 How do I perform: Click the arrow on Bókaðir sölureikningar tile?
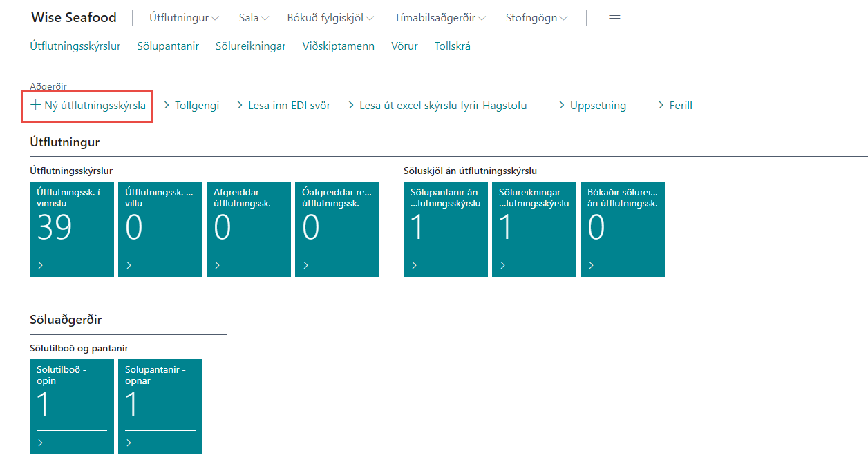pos(592,265)
